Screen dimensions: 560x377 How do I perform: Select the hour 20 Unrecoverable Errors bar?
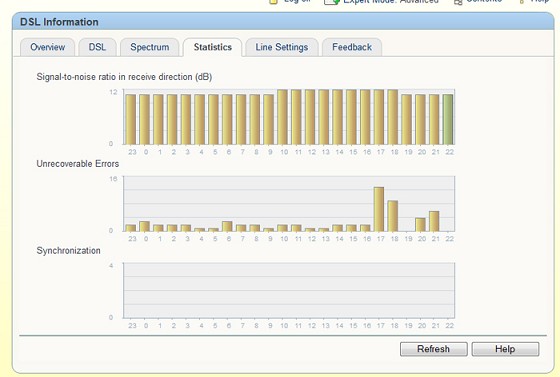[x=420, y=225]
